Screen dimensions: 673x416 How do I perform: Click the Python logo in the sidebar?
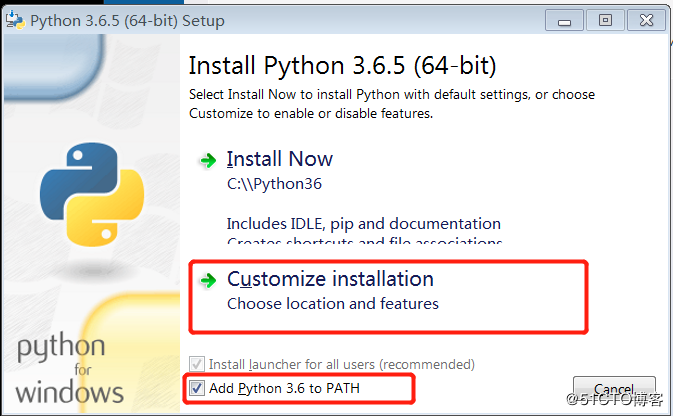92,194
